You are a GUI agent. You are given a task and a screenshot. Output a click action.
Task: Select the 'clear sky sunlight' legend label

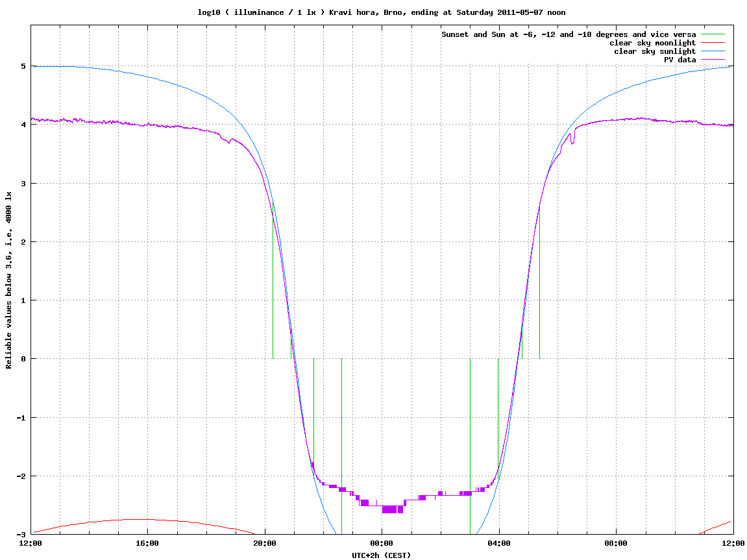[655, 51]
